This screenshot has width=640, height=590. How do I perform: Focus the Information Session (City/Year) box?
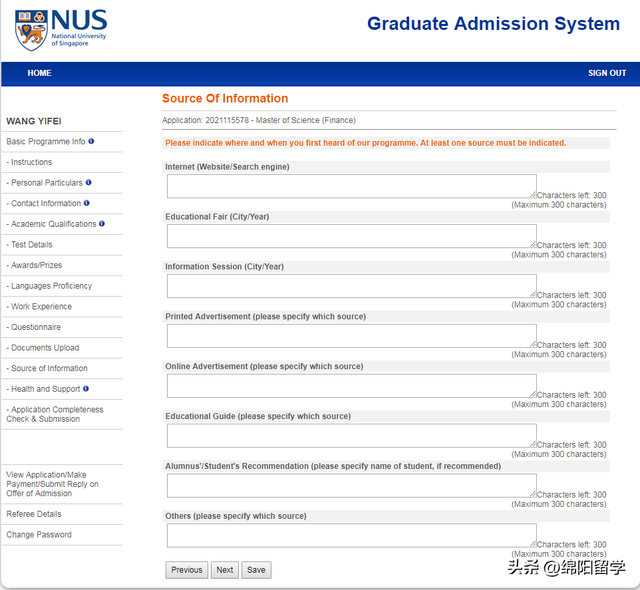tap(351, 286)
